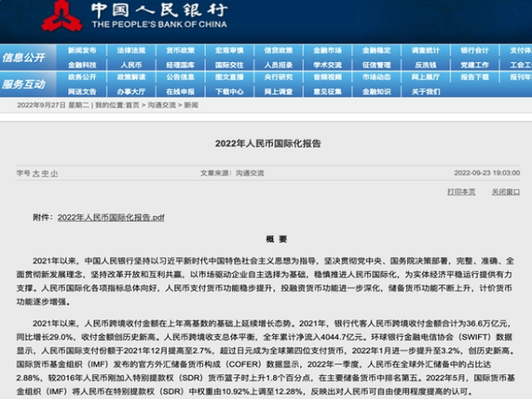This screenshot has width=532, height=399.
Task: Open the 政务公开 menu item
Action: 82,77
